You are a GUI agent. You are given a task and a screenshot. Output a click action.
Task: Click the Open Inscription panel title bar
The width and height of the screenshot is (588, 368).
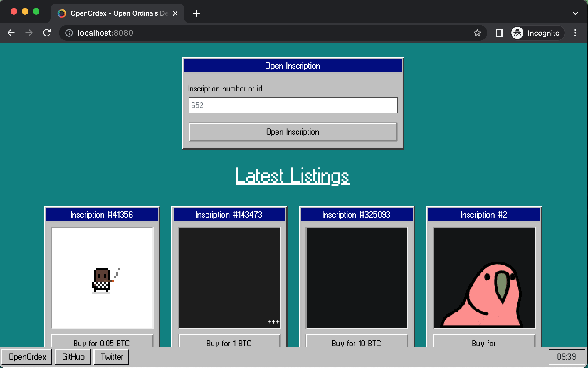coord(293,66)
